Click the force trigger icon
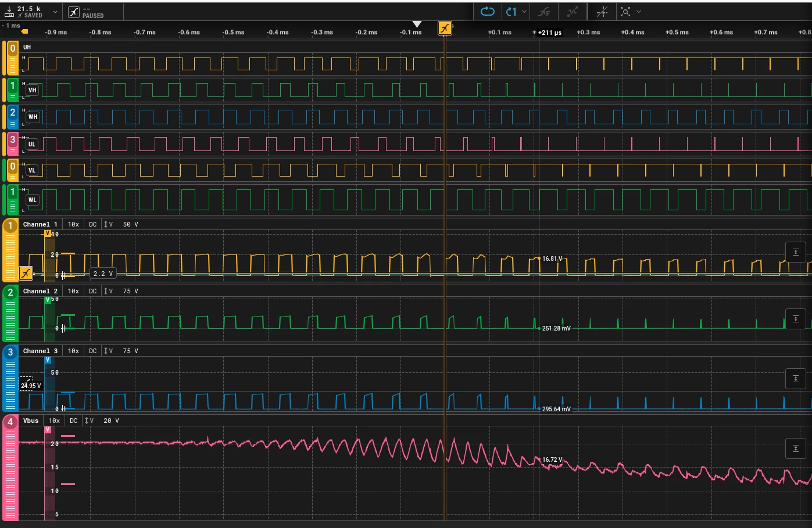The image size is (812, 528). click(x=544, y=12)
